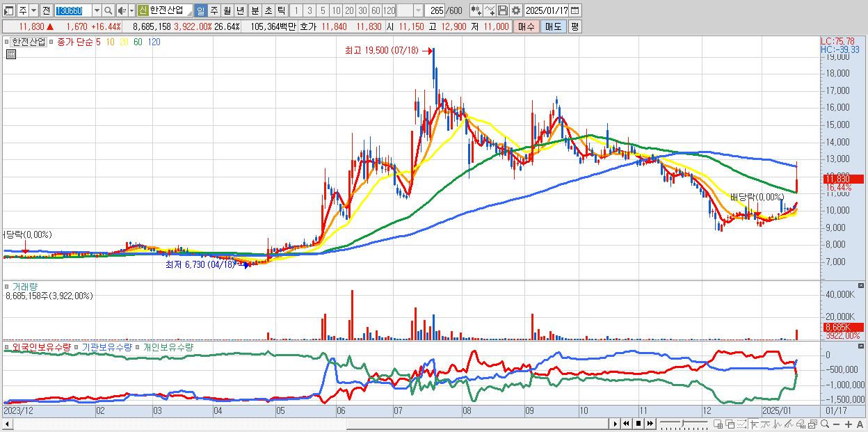
Task: Click the eraser tool icon
Action: pyautogui.click(x=801, y=424)
